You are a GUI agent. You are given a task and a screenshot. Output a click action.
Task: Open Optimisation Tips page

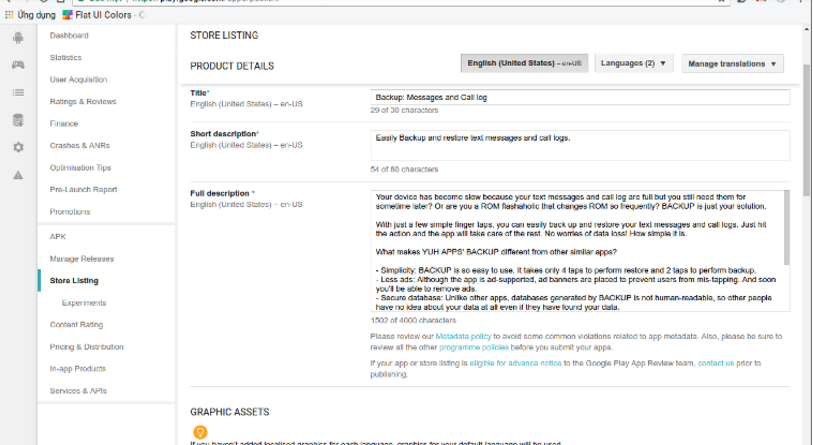click(x=80, y=168)
